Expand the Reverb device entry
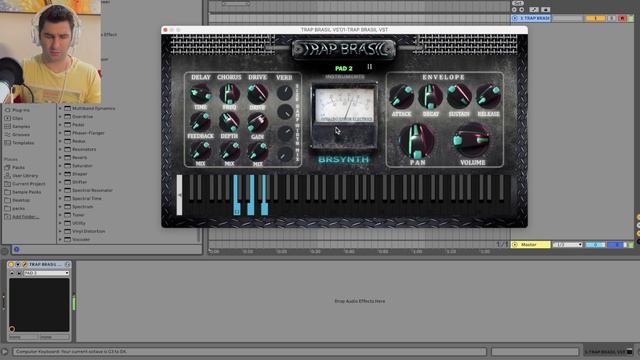The width and height of the screenshot is (640, 360). click(60, 158)
